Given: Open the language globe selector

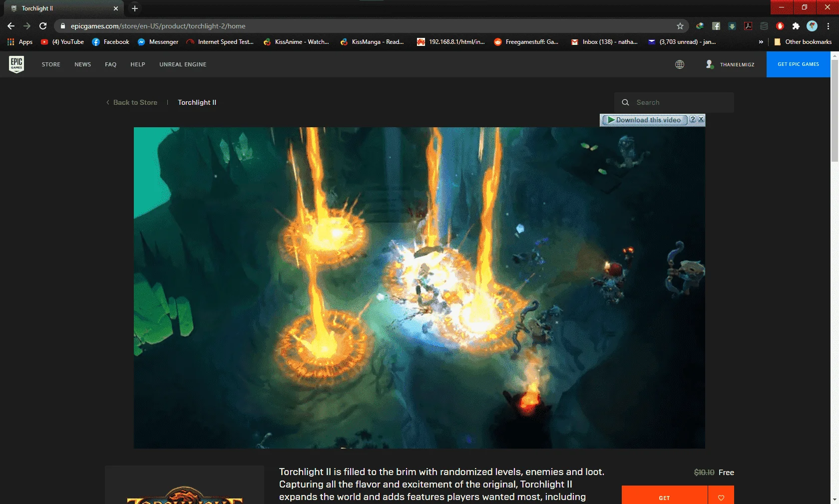Looking at the screenshot, I should click(680, 64).
